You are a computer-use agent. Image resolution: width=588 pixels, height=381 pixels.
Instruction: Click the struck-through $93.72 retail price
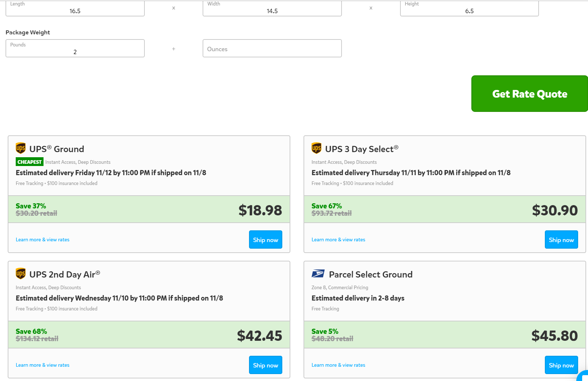(x=331, y=213)
